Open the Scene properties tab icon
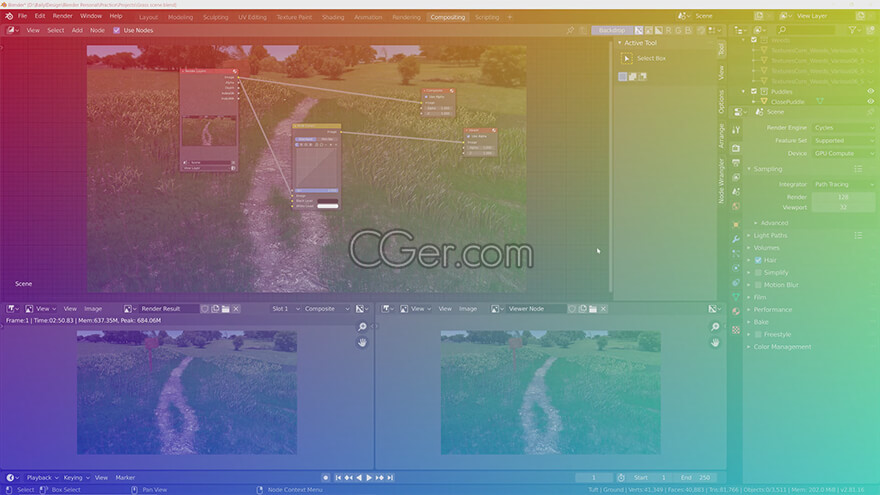 (736, 192)
